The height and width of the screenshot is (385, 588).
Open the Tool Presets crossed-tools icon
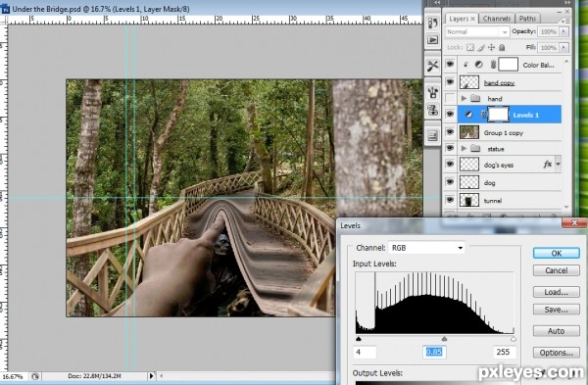click(x=433, y=67)
